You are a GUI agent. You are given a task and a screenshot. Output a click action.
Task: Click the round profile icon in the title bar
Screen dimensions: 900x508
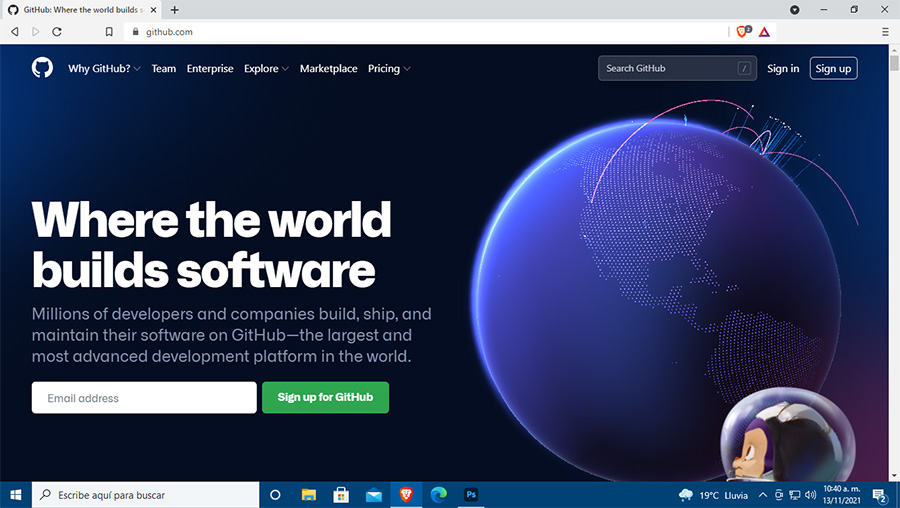click(794, 10)
